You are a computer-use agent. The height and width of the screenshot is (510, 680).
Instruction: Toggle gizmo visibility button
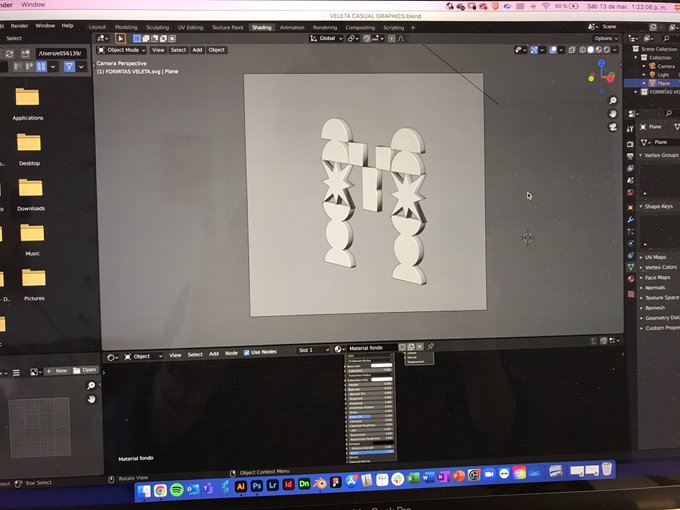click(x=534, y=50)
